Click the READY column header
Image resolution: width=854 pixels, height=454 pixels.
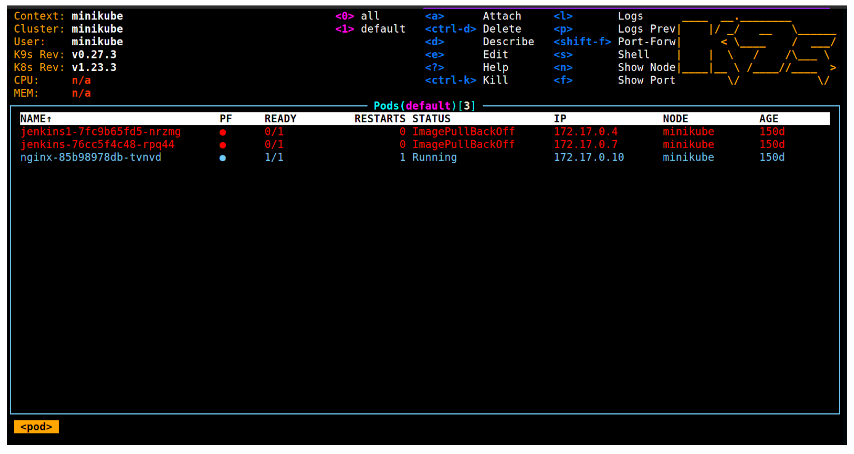(280, 119)
